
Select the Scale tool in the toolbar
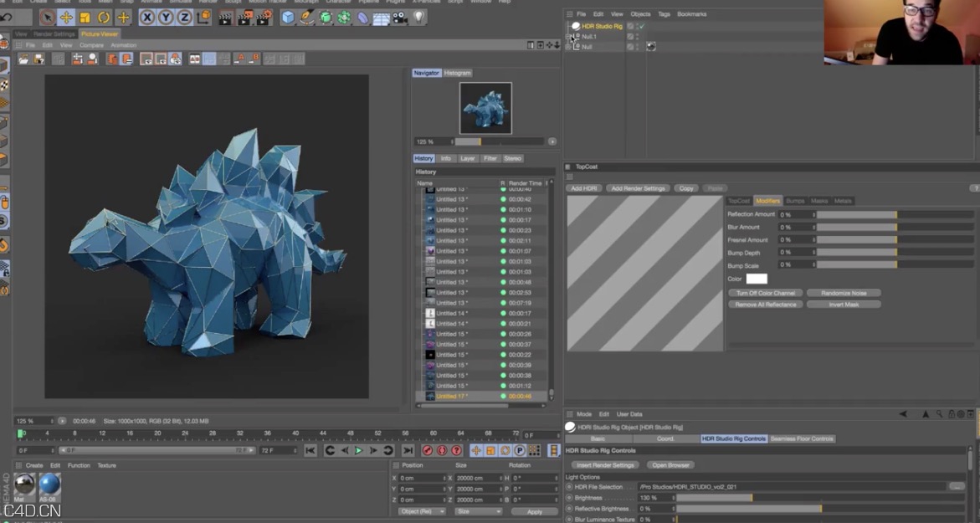(85, 17)
